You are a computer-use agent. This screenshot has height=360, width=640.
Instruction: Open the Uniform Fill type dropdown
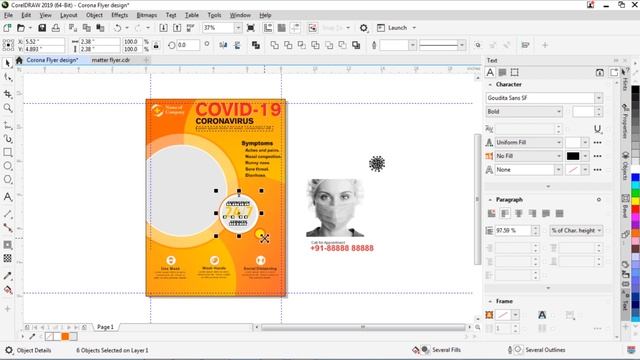(x=559, y=142)
